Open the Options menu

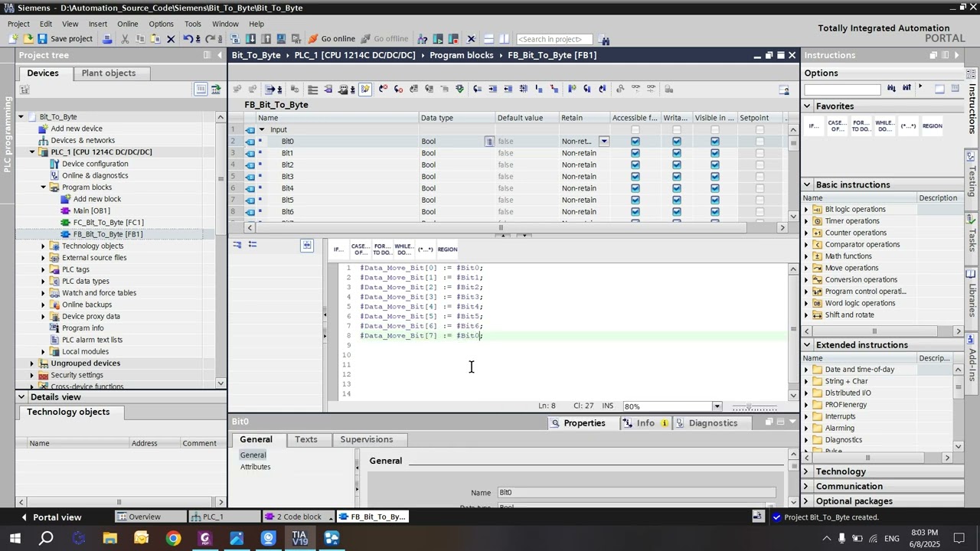tap(161, 24)
